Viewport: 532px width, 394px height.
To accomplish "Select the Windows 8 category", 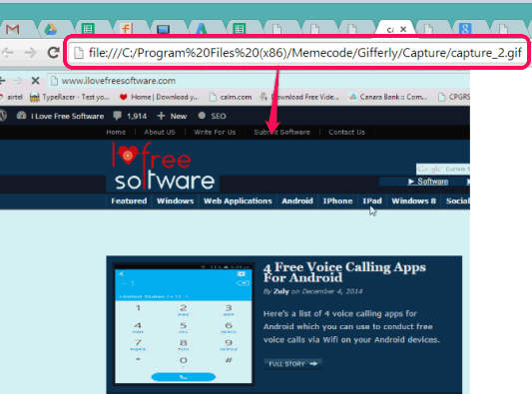I will point(413,201).
